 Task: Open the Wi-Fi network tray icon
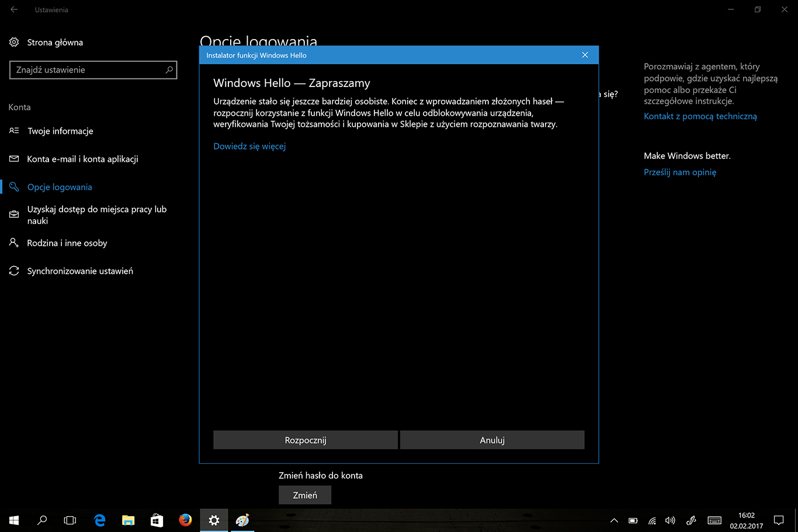coord(652,520)
